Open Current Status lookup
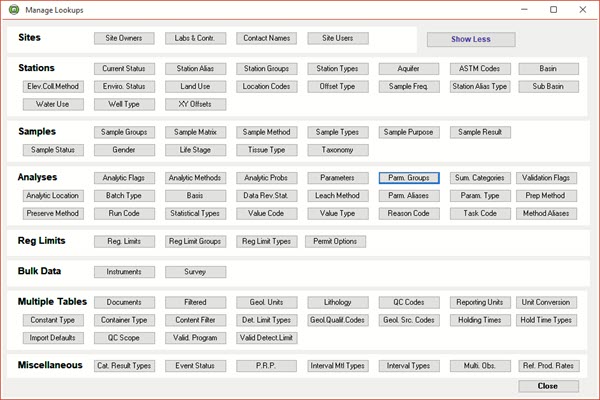Viewport: 600px width, 400px height. pos(124,69)
